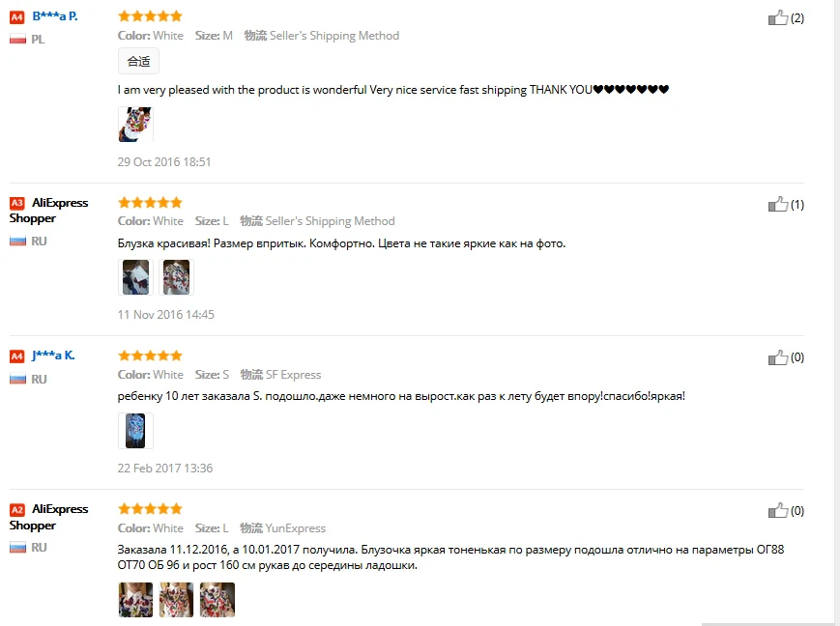The height and width of the screenshot is (626, 840).
Task: Open reviewer profile B***a P.
Action: pos(55,16)
